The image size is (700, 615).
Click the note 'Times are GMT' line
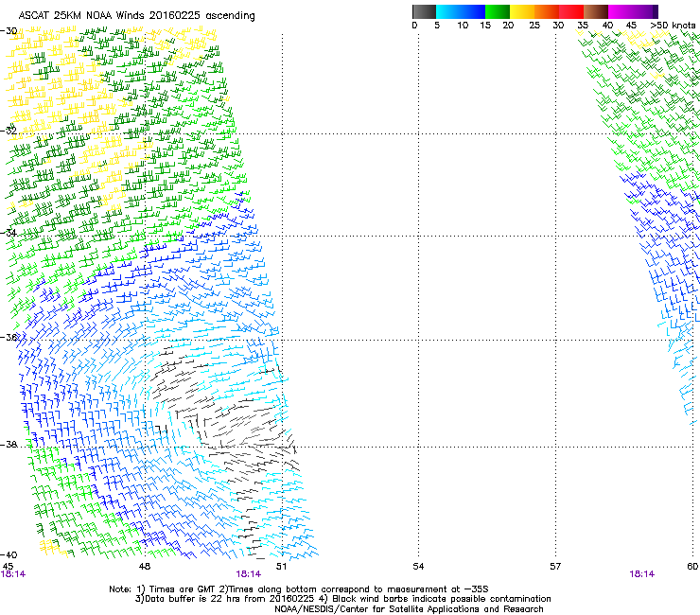[299, 589]
